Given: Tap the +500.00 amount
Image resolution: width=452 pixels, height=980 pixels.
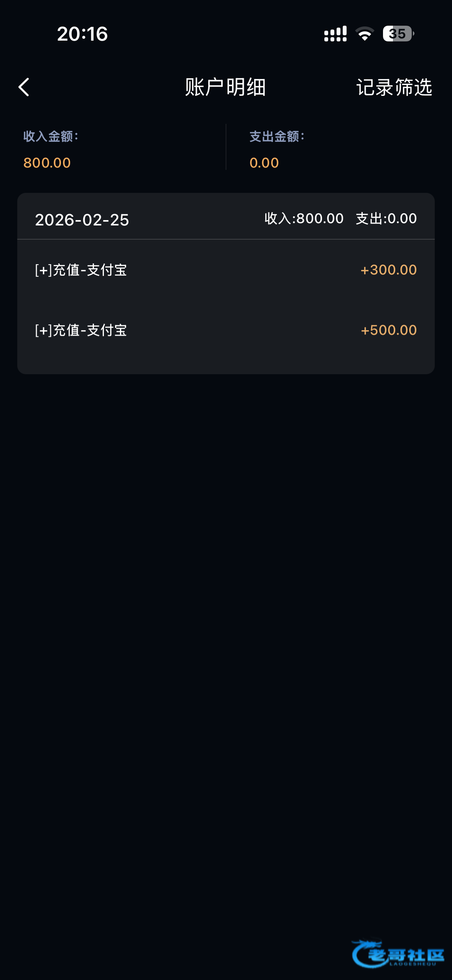Looking at the screenshot, I should point(388,330).
